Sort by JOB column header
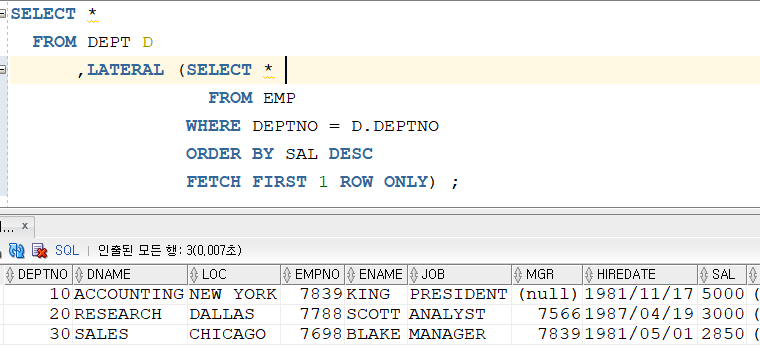Screen dimensions: 760x360 tap(459, 275)
